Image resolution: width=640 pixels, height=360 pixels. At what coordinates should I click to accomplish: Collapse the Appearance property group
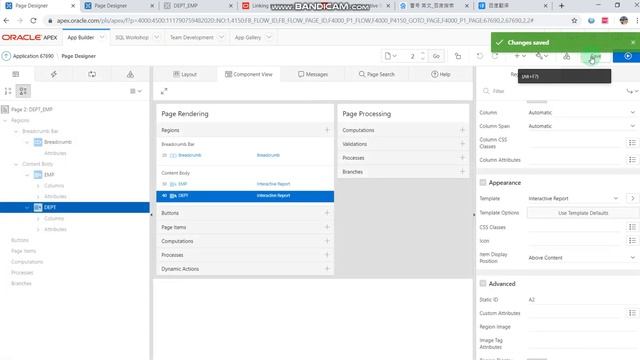(483, 182)
